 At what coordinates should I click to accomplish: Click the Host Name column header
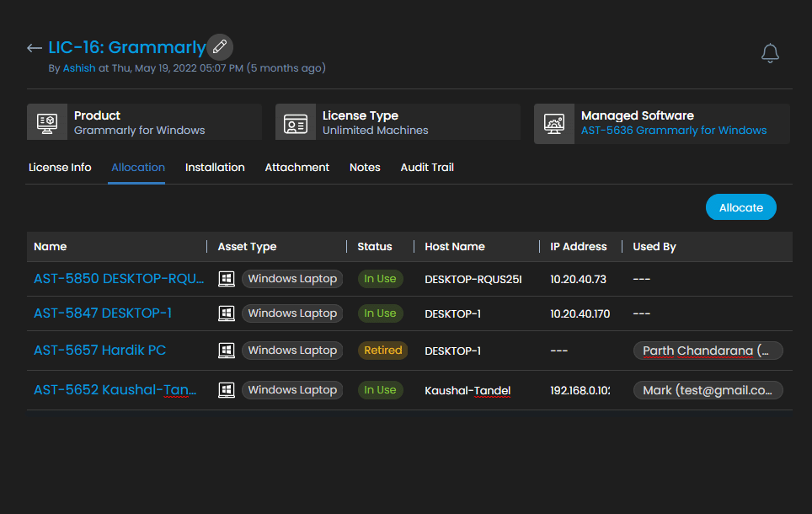(x=455, y=247)
